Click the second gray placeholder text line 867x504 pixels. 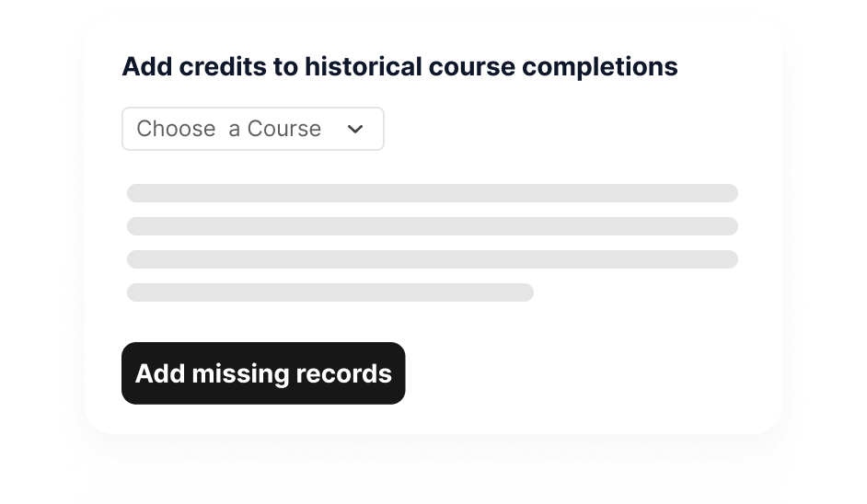433,226
